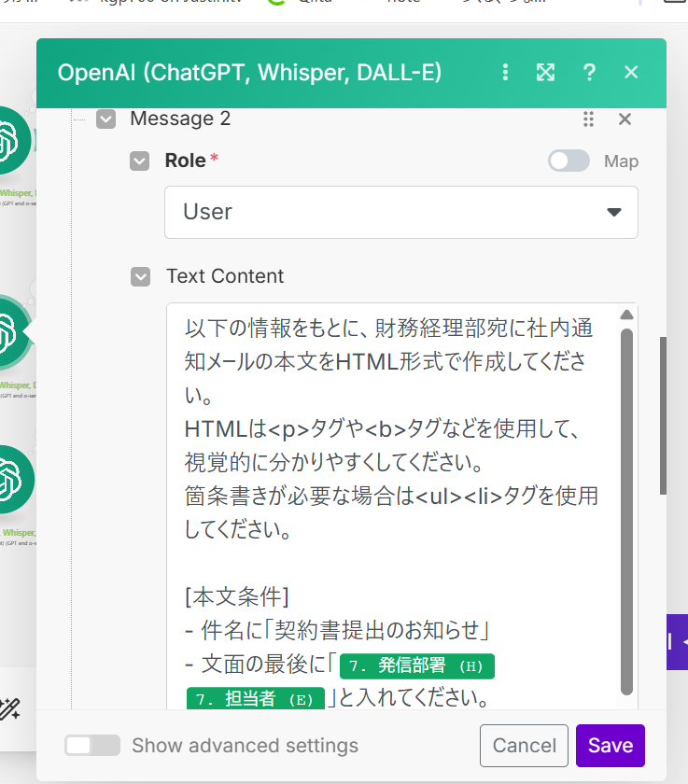This screenshot has width=688, height=784.
Task: Click the dialog panel's outer scrollbar
Action: click(x=663, y=415)
